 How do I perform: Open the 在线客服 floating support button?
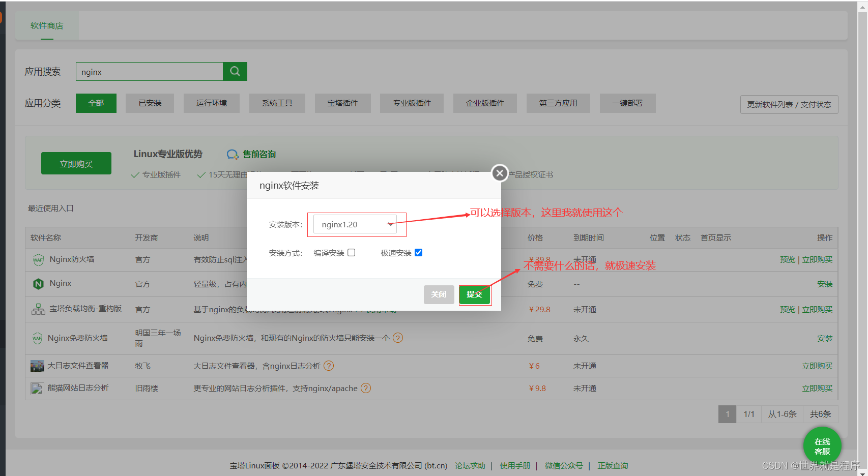[x=822, y=446]
